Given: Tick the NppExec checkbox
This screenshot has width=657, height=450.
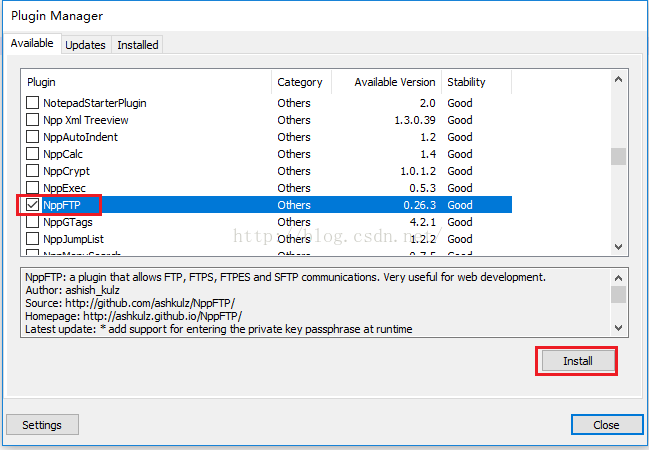Looking at the screenshot, I should tap(33, 188).
